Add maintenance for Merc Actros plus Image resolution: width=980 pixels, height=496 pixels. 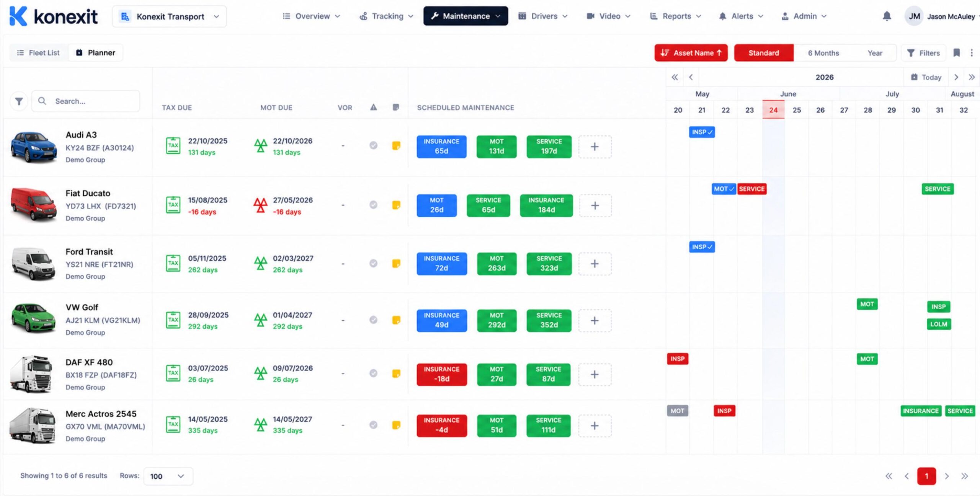(595, 426)
